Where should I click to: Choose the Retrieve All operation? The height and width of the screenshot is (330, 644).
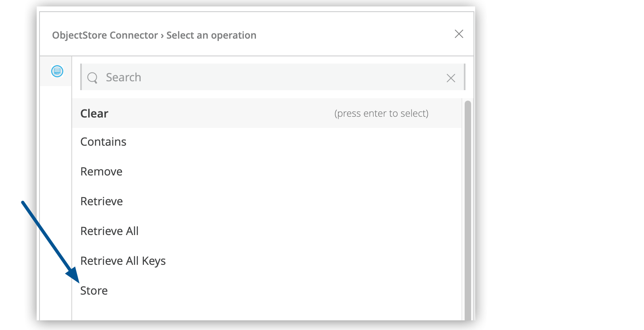pos(109,231)
